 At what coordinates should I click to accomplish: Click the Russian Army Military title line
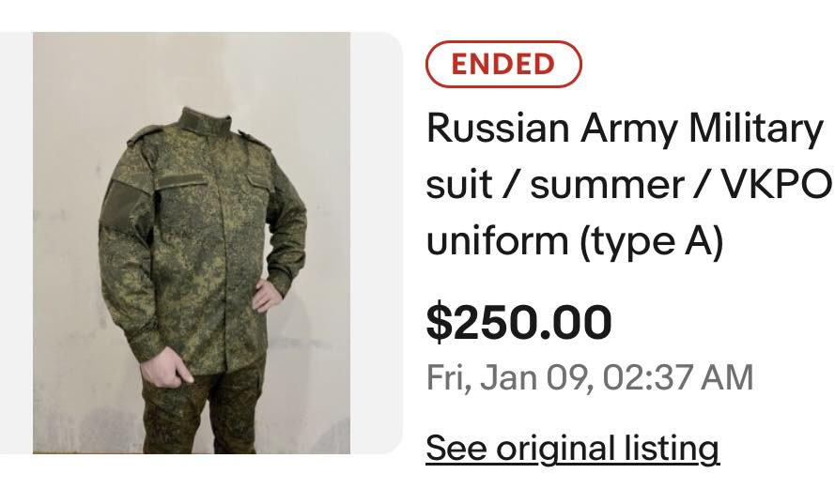tap(624, 128)
